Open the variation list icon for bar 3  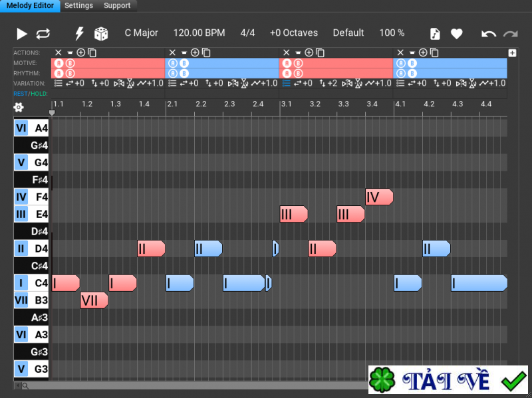pyautogui.click(x=287, y=84)
